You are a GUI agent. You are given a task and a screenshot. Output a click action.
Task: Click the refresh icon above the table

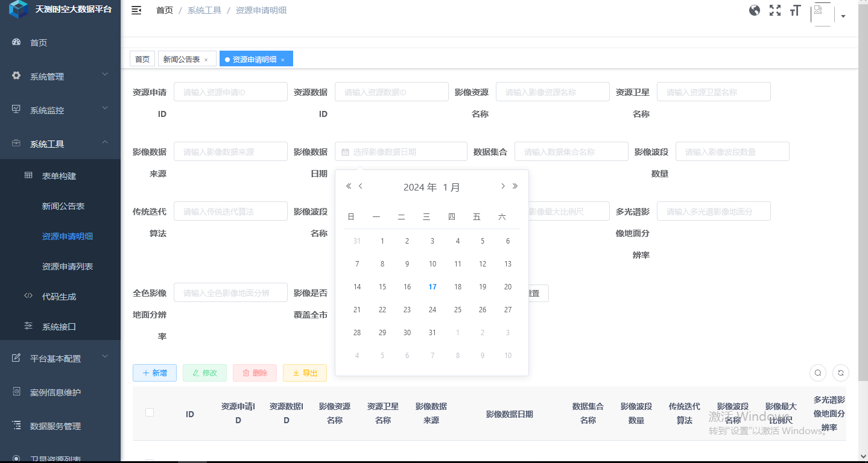tap(840, 373)
